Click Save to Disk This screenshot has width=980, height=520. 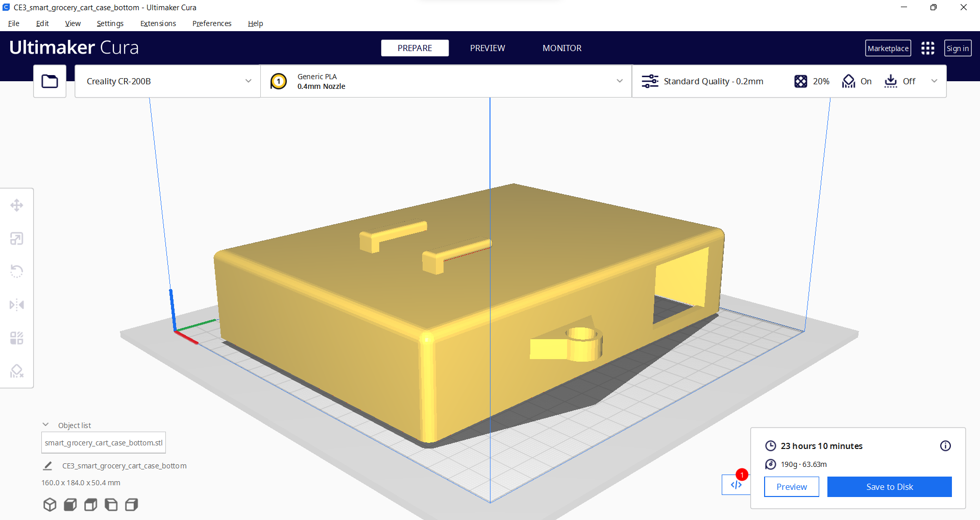[890, 487]
